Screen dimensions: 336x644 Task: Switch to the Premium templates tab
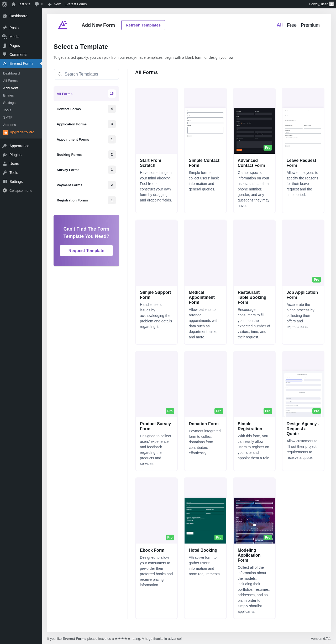[310, 25]
